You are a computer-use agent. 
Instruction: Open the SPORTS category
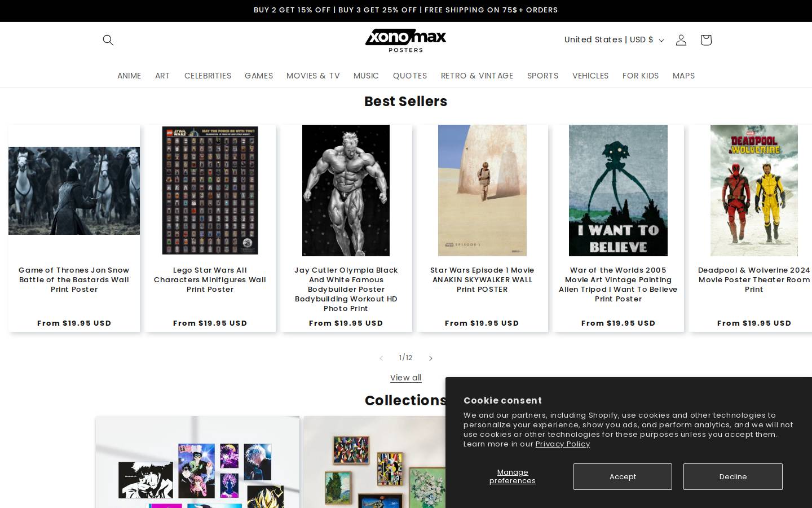542,76
